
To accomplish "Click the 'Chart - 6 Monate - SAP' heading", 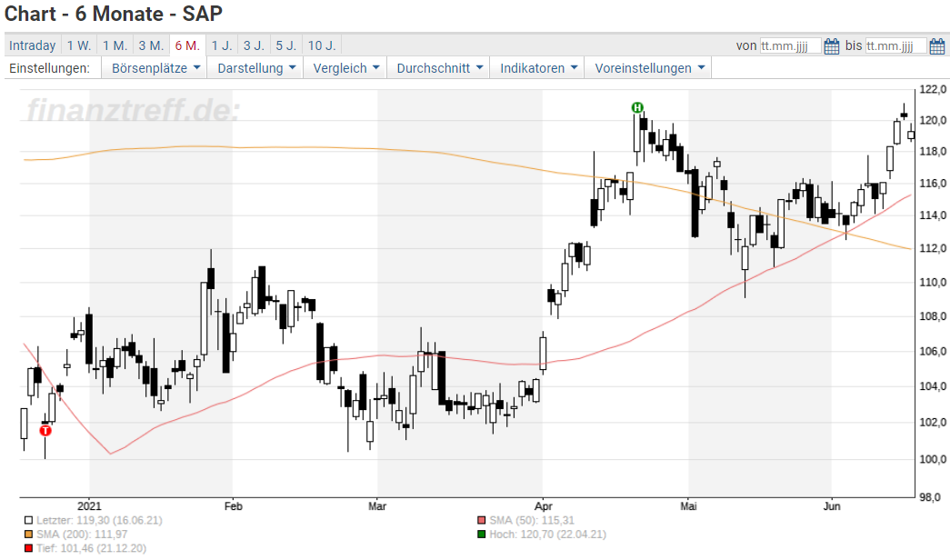I will point(114,14).
